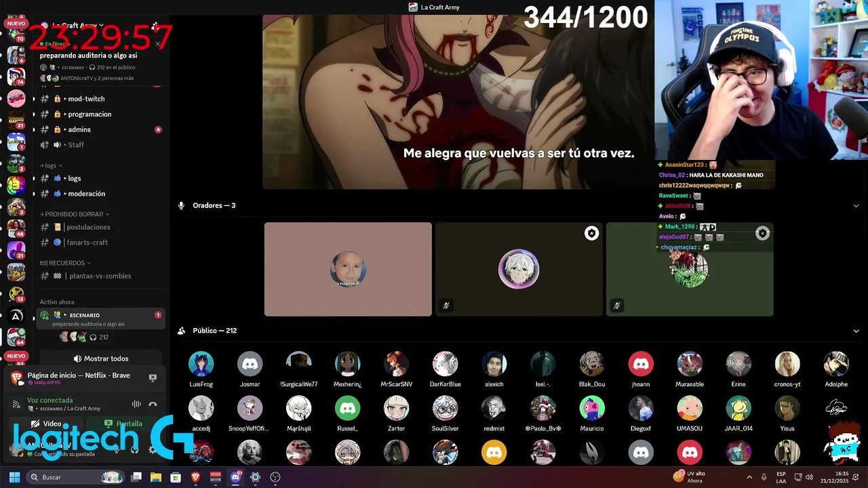This screenshot has width=868, height=488.
Task: Open the postulaciones channel
Action: pos(100,227)
